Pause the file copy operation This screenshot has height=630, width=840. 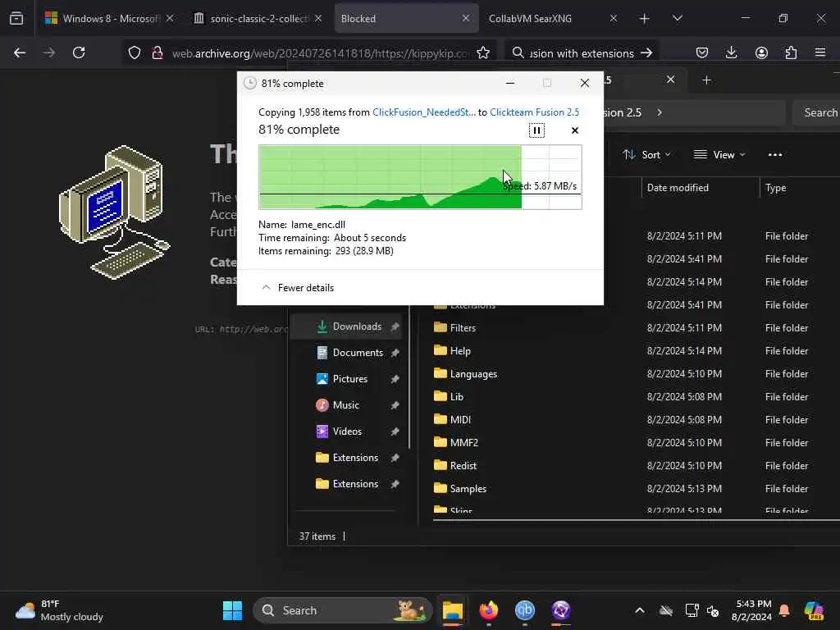pos(536,130)
